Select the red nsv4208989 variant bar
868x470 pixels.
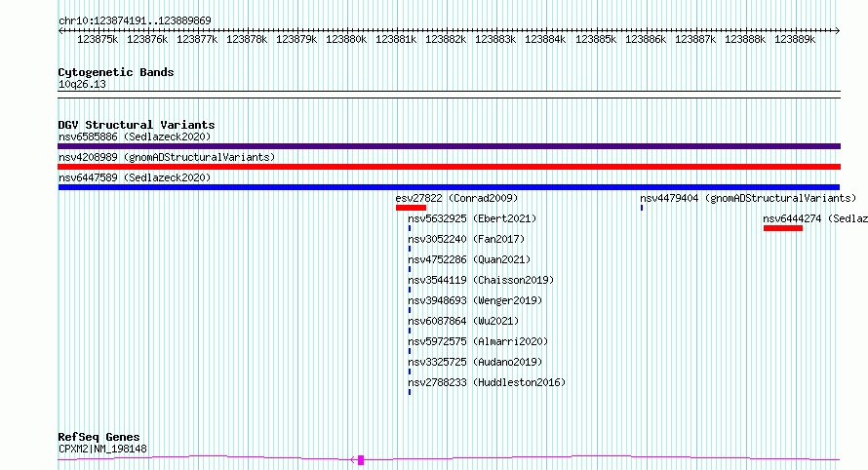coord(449,167)
